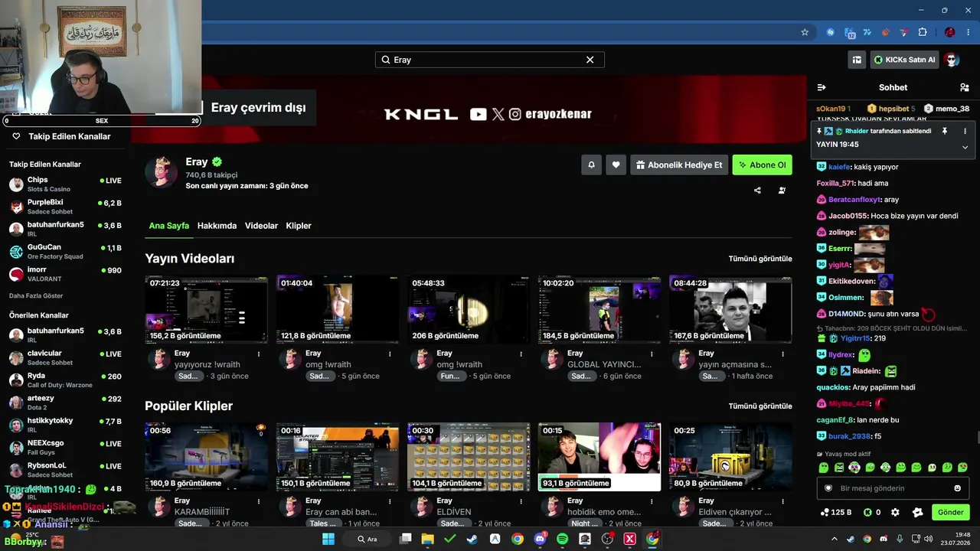Open the chat users list icon
The width and height of the screenshot is (980, 551).
965,87
